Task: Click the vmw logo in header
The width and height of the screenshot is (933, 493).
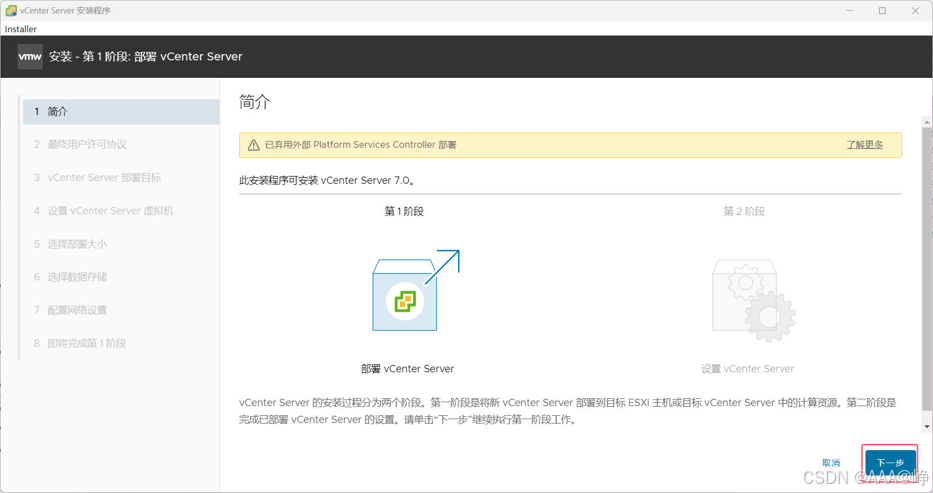Action: click(30, 56)
